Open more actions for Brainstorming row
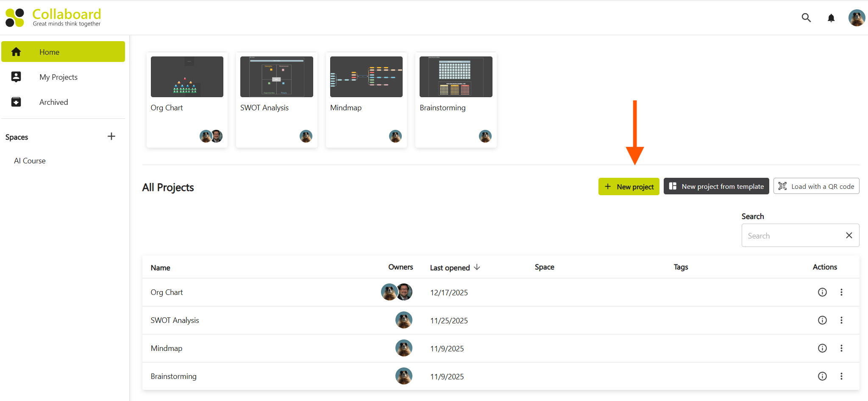Screen dimensions: 868x401 [x=841, y=376]
